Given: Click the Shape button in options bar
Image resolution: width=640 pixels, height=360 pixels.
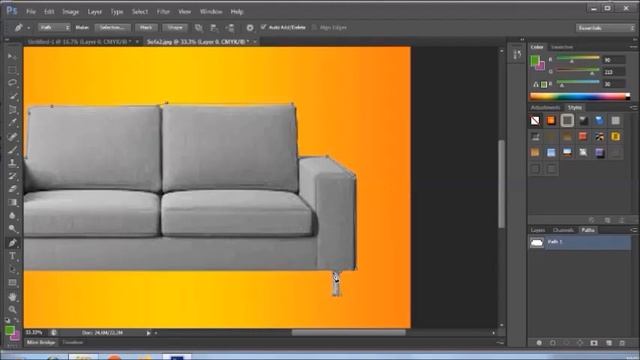Looking at the screenshot, I should [175, 28].
